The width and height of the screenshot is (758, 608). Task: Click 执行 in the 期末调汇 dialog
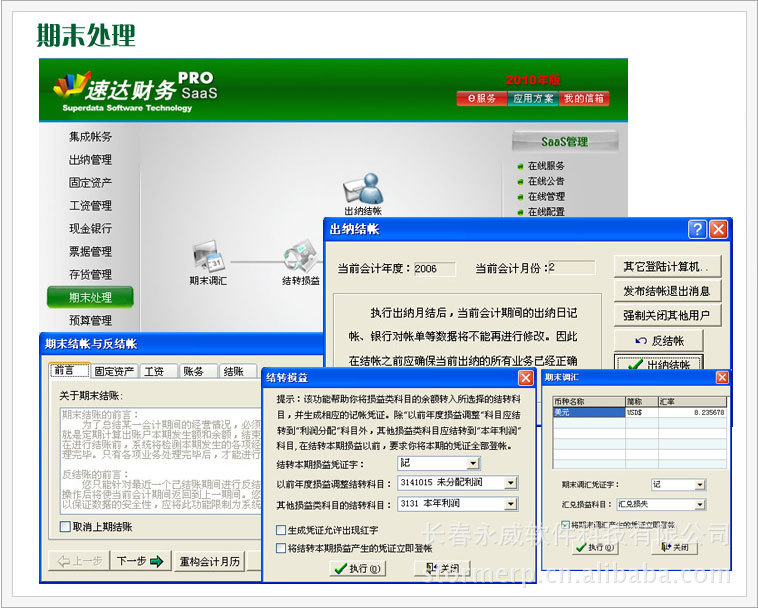(x=595, y=548)
